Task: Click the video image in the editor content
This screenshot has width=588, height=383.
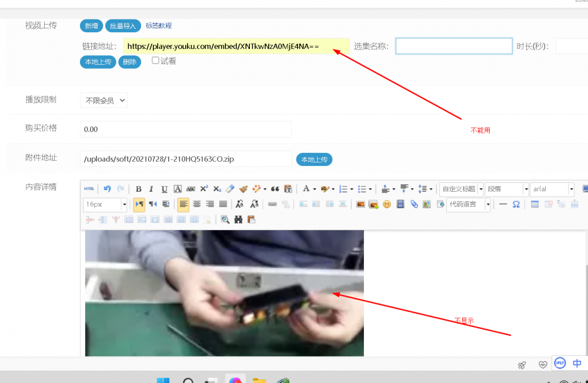Action: [224, 293]
